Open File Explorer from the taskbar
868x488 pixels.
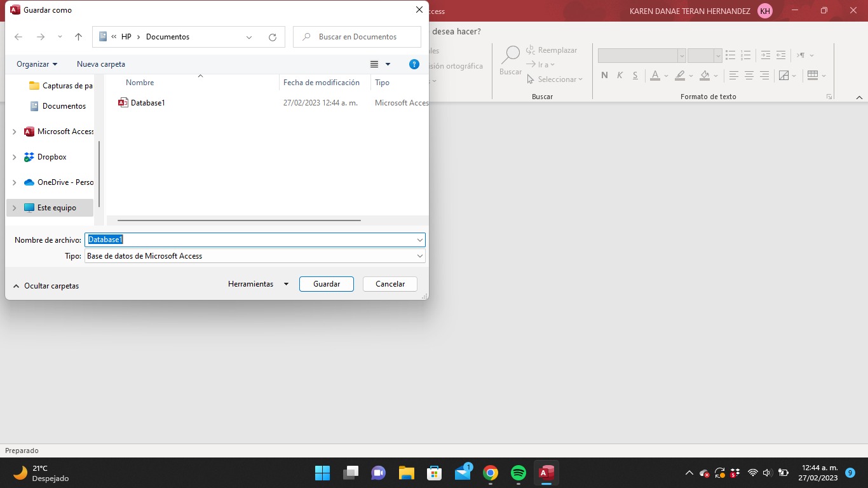tap(407, 473)
